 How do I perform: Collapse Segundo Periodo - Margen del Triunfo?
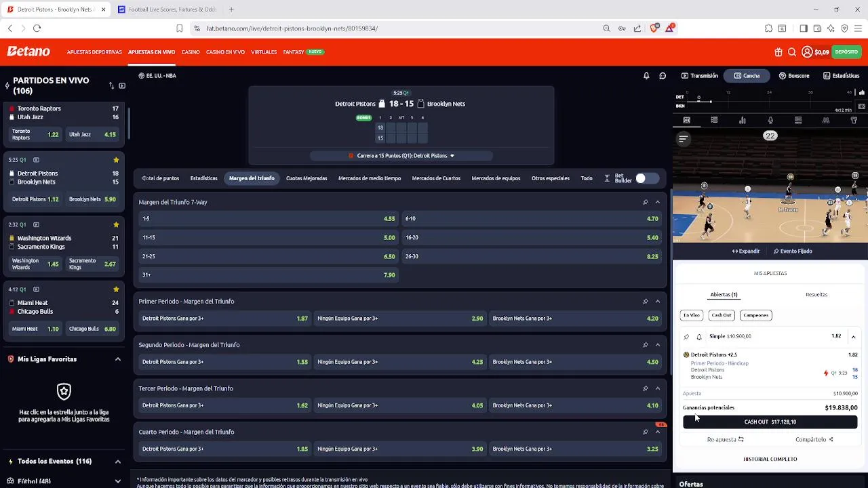(658, 345)
